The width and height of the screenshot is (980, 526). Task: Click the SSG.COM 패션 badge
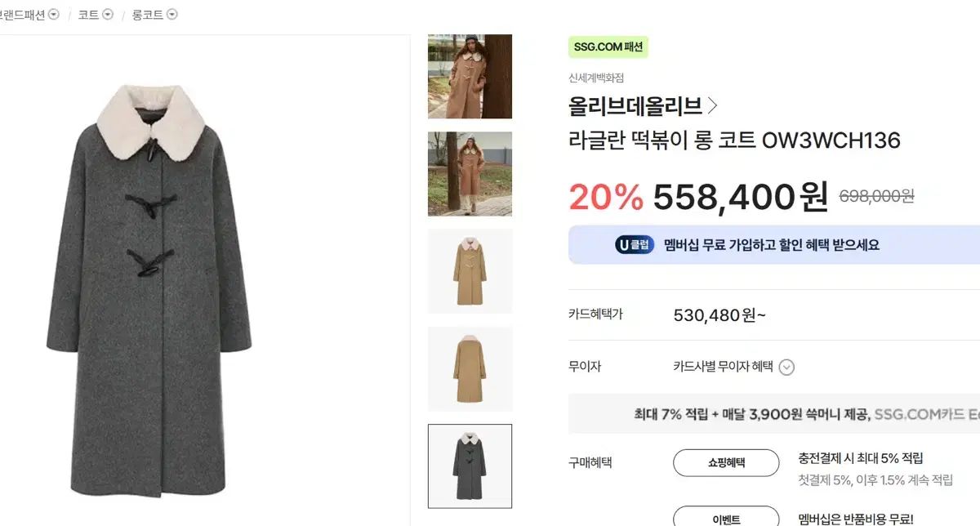(608, 47)
